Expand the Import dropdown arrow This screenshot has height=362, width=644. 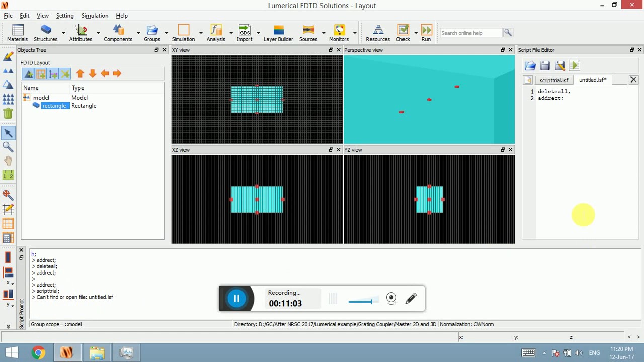[x=258, y=33]
